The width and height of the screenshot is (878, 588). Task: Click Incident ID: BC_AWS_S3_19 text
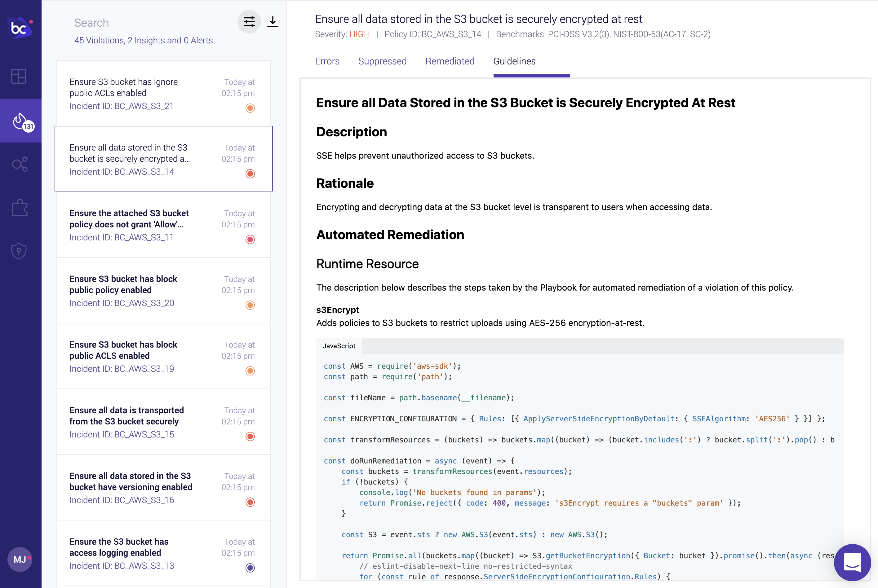[122, 369]
